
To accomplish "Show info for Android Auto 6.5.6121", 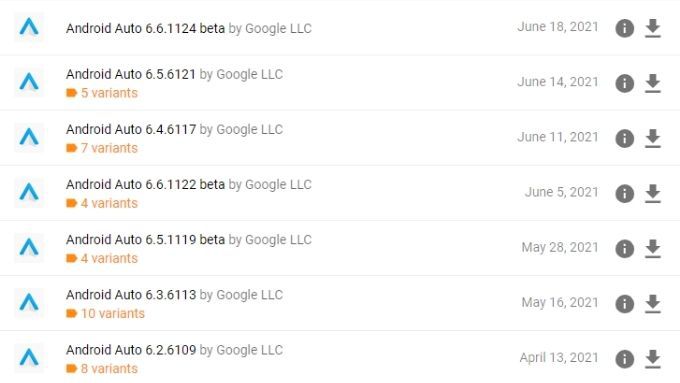I will tap(624, 83).
